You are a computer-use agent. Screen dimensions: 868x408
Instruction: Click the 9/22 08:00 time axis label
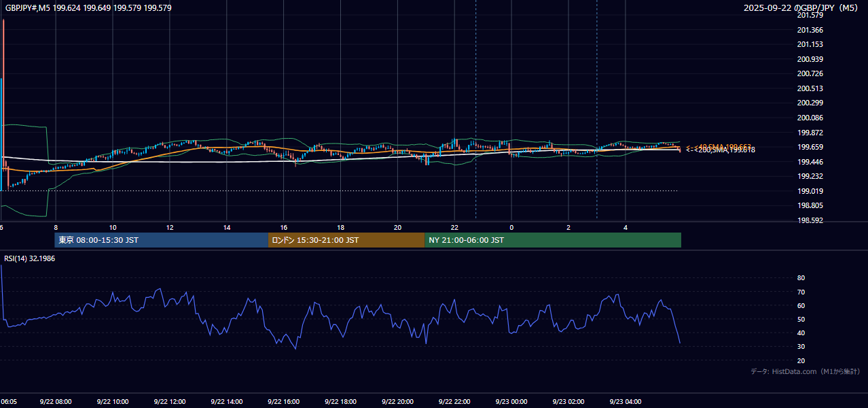[x=56, y=402]
